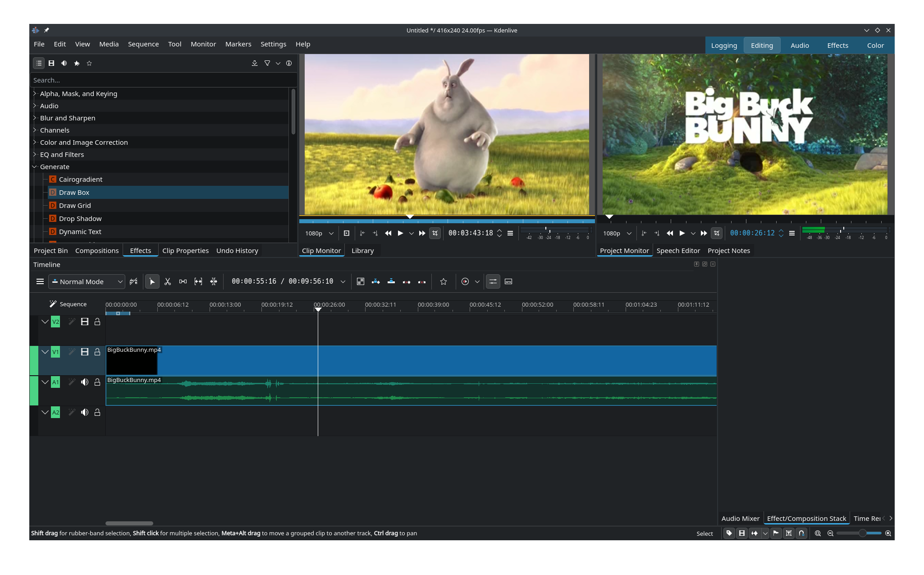Collapse the Generate effects category
This screenshot has height=575, width=924.
coord(34,166)
